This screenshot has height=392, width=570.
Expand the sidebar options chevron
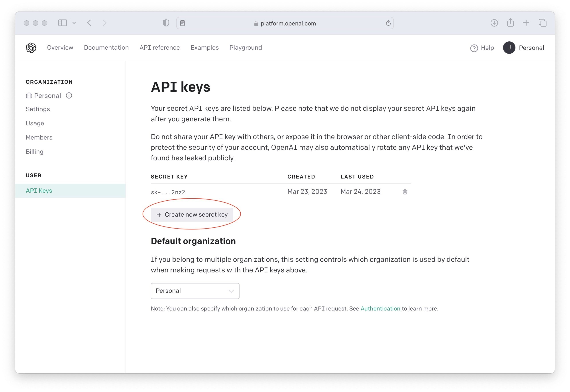[75, 23]
